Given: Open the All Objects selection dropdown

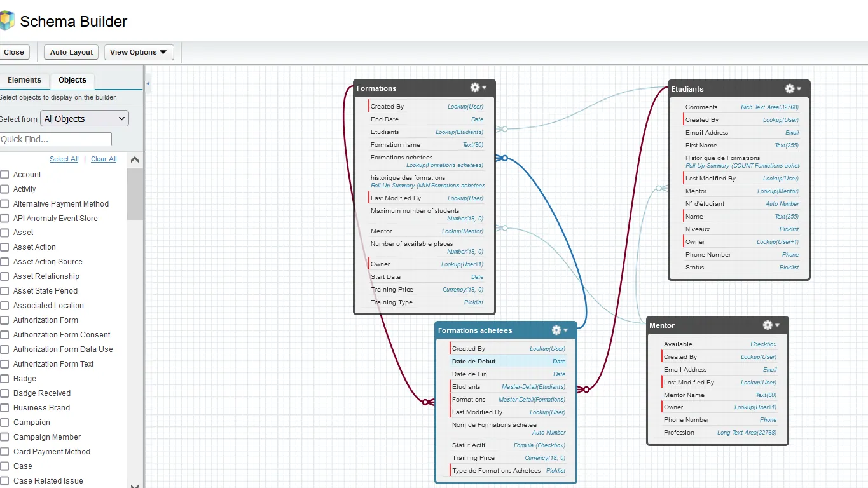Looking at the screenshot, I should coord(84,118).
